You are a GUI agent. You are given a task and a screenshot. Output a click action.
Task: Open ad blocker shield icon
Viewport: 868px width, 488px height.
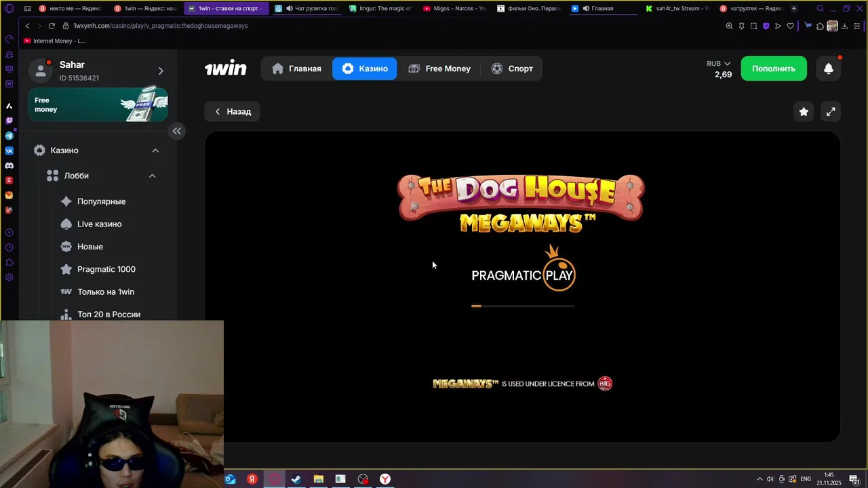point(766,26)
